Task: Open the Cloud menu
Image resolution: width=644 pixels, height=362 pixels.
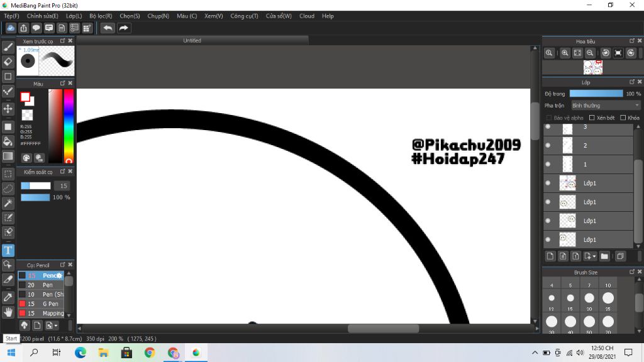Action: [306, 16]
